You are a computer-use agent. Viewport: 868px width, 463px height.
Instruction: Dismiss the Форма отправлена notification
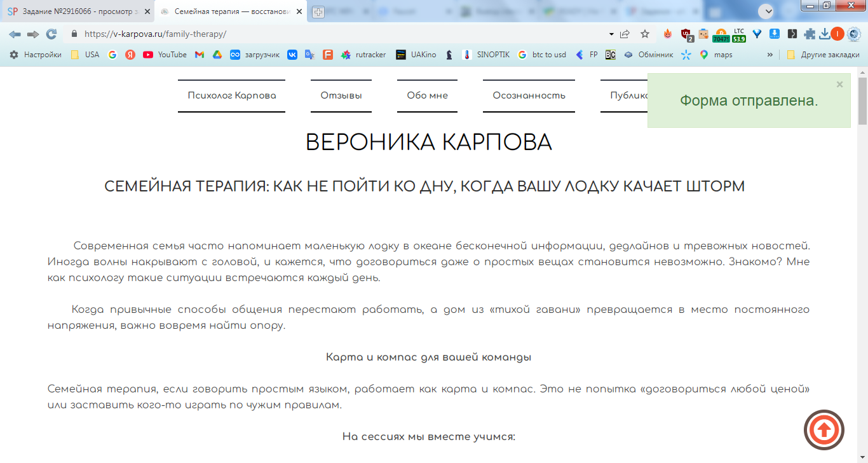(839, 84)
